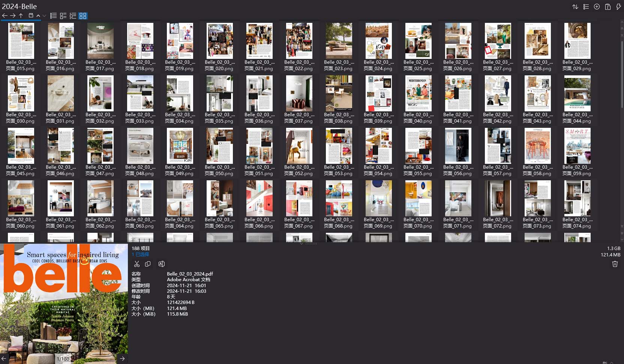Click the size value '121422694 B'
Viewport: 624px width, 364px height.
(x=181, y=302)
